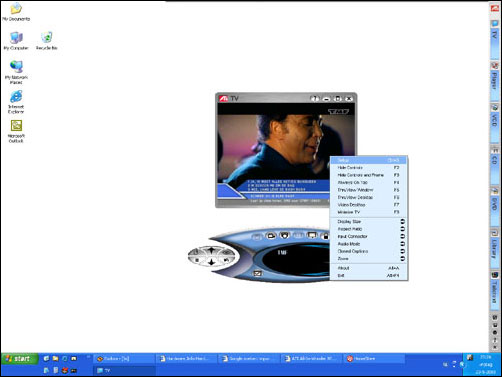Image resolution: width=502 pixels, height=377 pixels.
Task: Open the My Documents desktop icon
Action: pos(16,12)
